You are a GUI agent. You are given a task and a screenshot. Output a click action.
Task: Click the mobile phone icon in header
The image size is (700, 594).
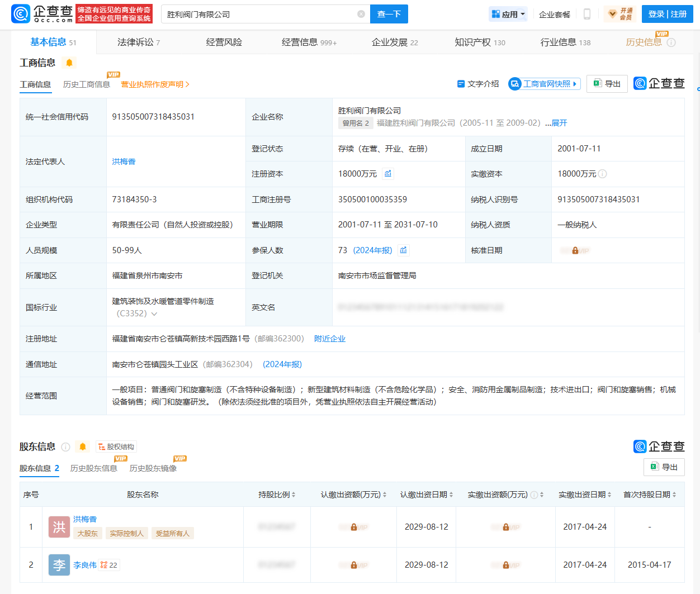point(587,14)
